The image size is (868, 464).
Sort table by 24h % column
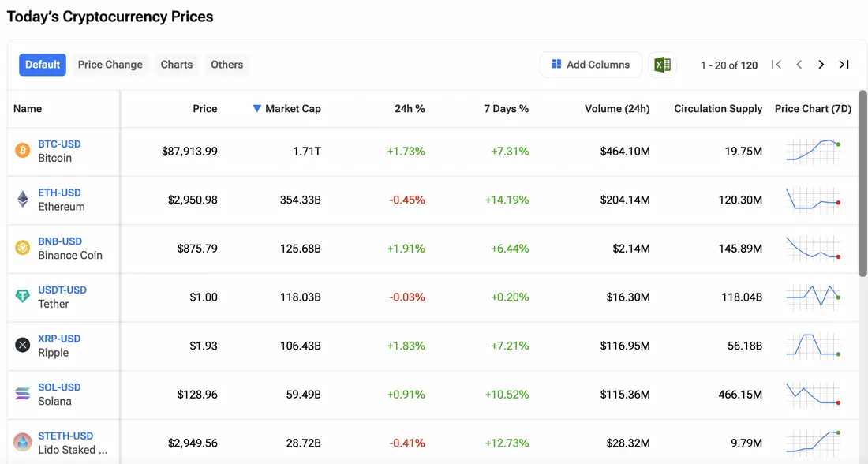pyautogui.click(x=410, y=109)
